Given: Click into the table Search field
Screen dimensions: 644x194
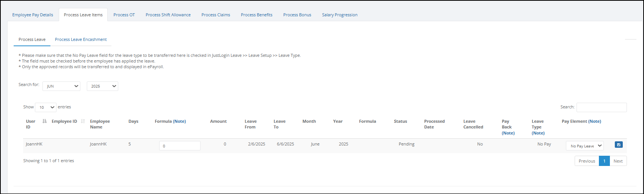Looking at the screenshot, I should pyautogui.click(x=602, y=107).
